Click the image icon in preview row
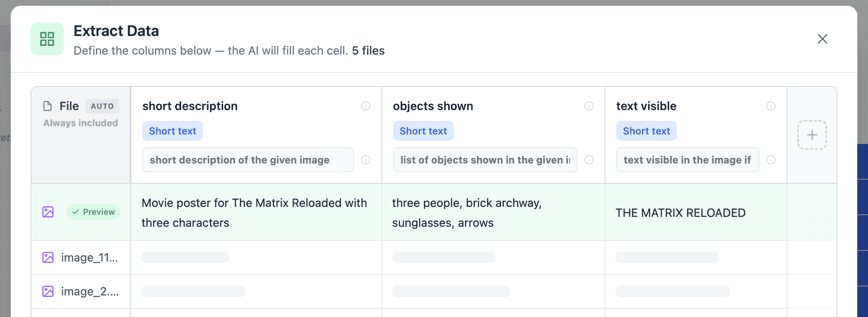868x317 pixels. pos(48,212)
